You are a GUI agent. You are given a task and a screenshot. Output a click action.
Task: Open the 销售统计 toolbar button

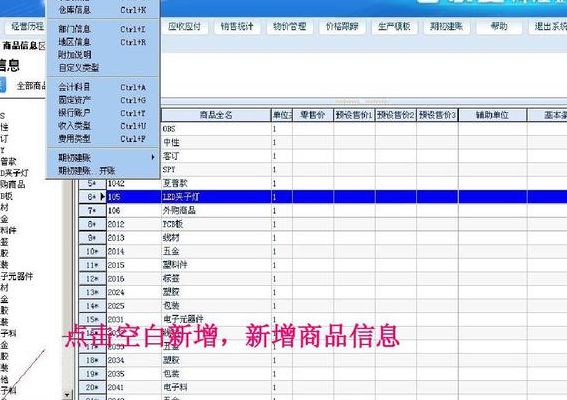pos(237,26)
